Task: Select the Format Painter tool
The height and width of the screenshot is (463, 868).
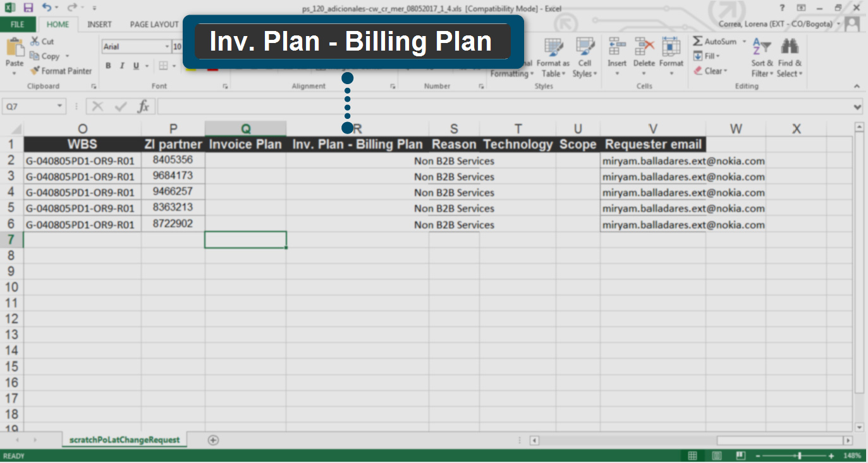Action: (61, 71)
